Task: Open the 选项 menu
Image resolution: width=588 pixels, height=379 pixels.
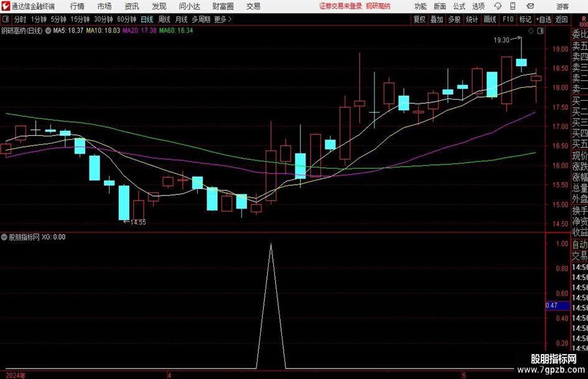Action: 478,6
